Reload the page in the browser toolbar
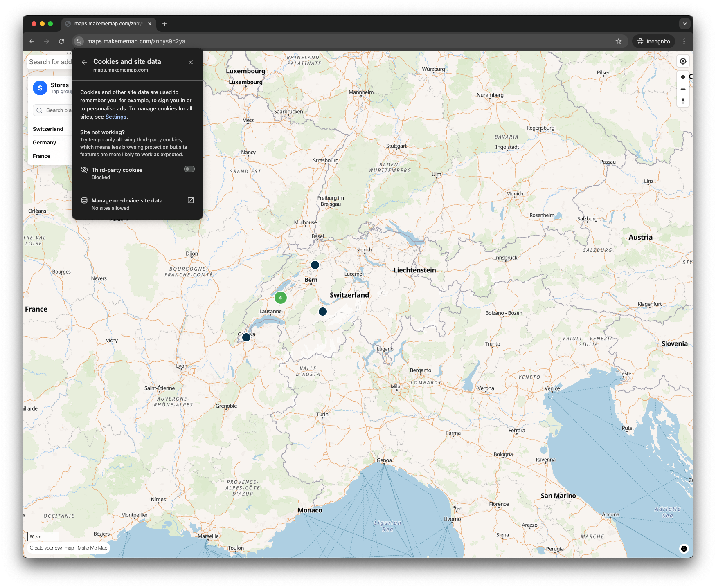The height and width of the screenshot is (588, 716). [x=61, y=41]
